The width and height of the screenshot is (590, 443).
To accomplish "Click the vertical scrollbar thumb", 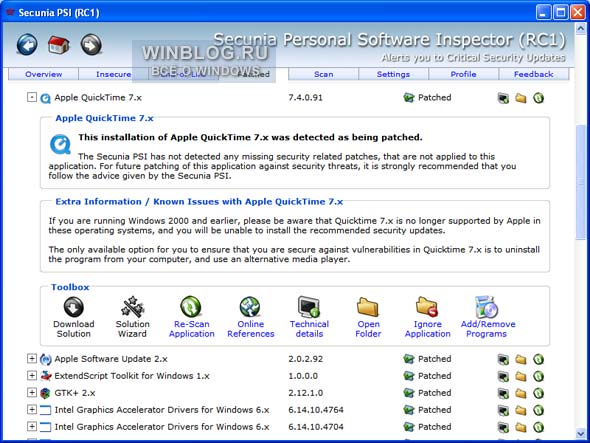I will pos(581,181).
